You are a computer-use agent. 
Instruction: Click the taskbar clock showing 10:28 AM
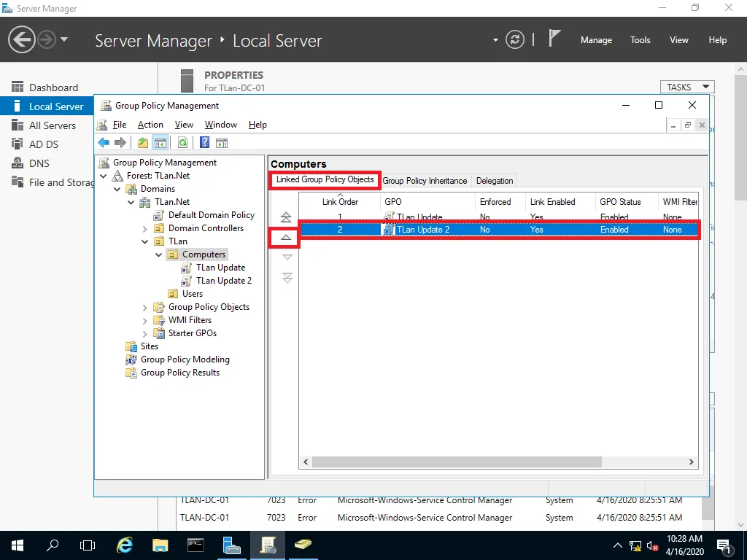(x=684, y=545)
